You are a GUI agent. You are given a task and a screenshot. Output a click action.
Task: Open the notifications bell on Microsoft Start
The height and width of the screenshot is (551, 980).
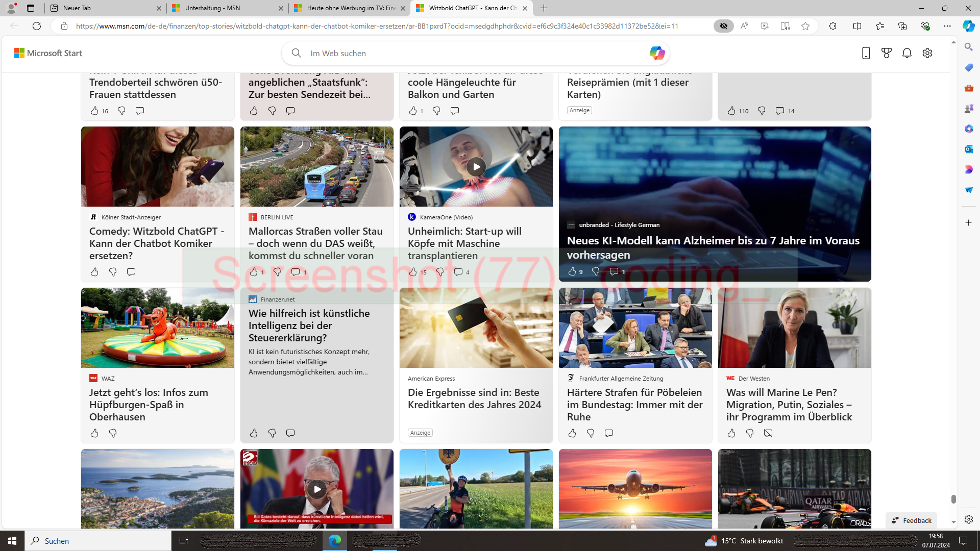(x=907, y=53)
